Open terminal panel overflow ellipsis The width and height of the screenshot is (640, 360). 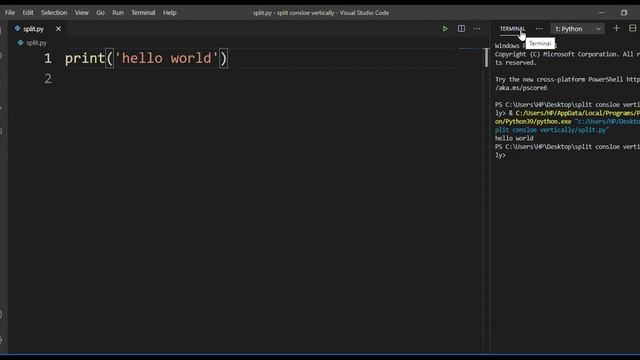tap(539, 29)
